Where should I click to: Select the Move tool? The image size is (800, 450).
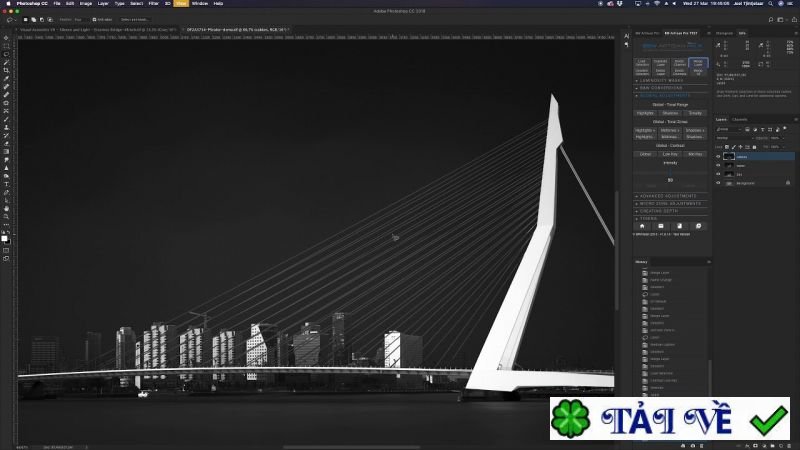[x=6, y=38]
